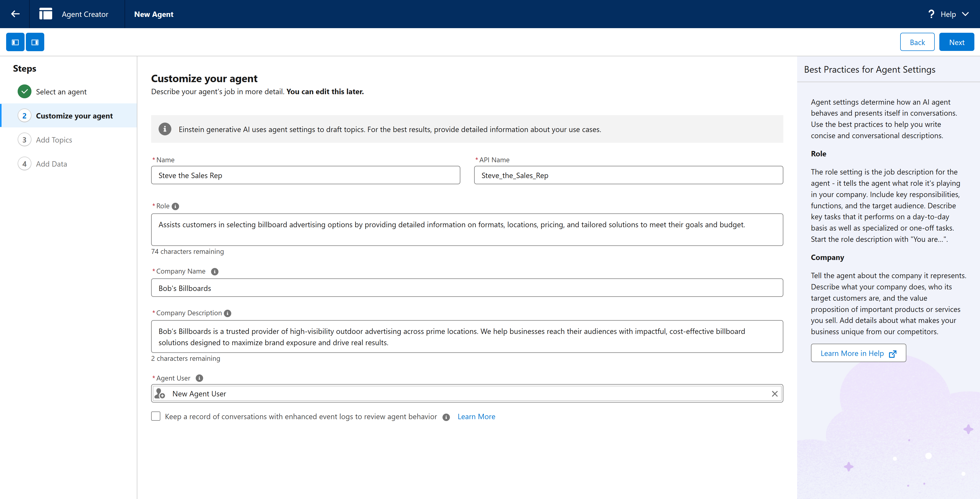Screen dimensions: 980x499
Task: Click the back arrow icon in header
Action: point(15,14)
